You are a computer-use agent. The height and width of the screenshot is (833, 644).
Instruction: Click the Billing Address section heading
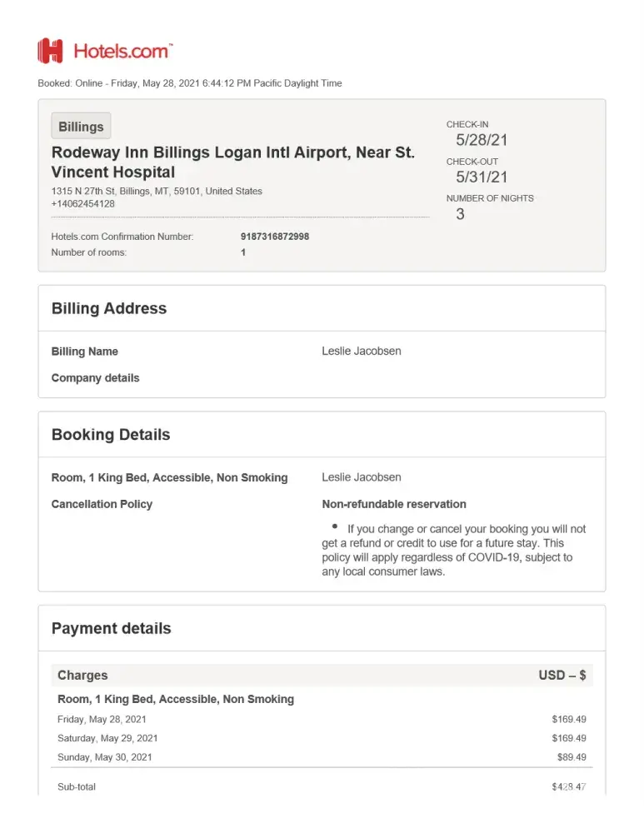point(109,308)
